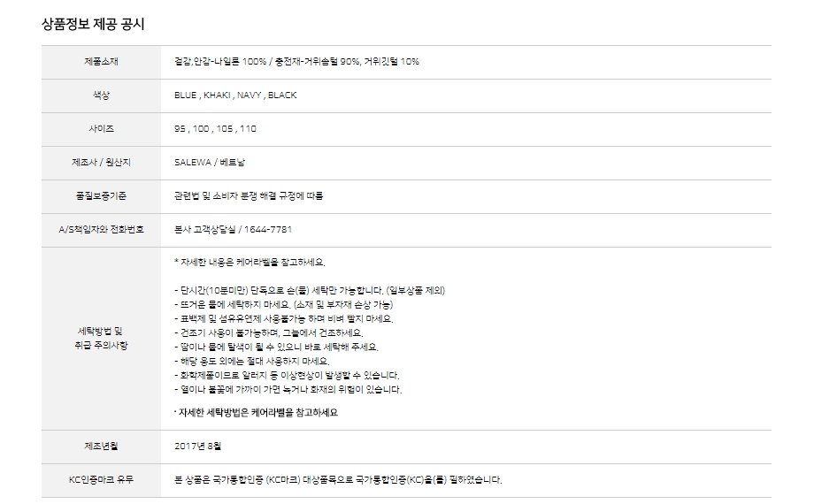Click the bold 자세한 세탁방법은 케어라벨 note
814x504 pixels.
point(257,413)
